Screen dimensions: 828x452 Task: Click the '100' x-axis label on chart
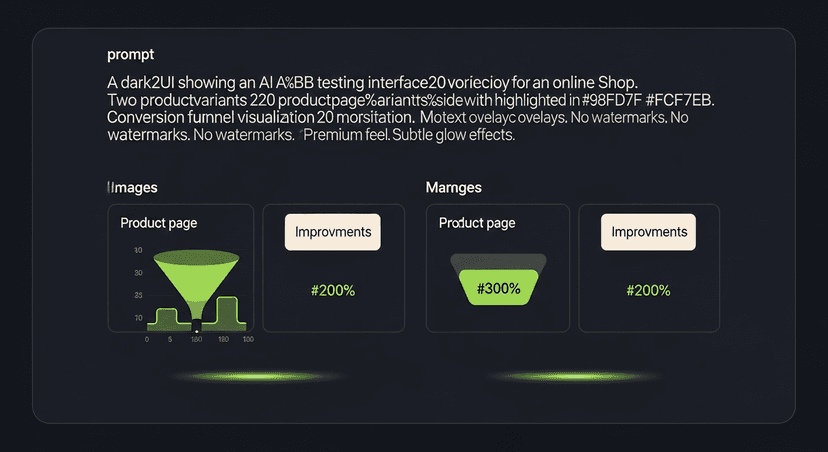[247, 340]
